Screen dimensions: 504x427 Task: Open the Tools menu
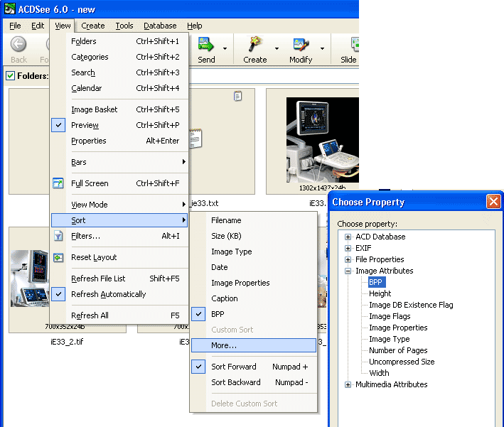pos(124,26)
